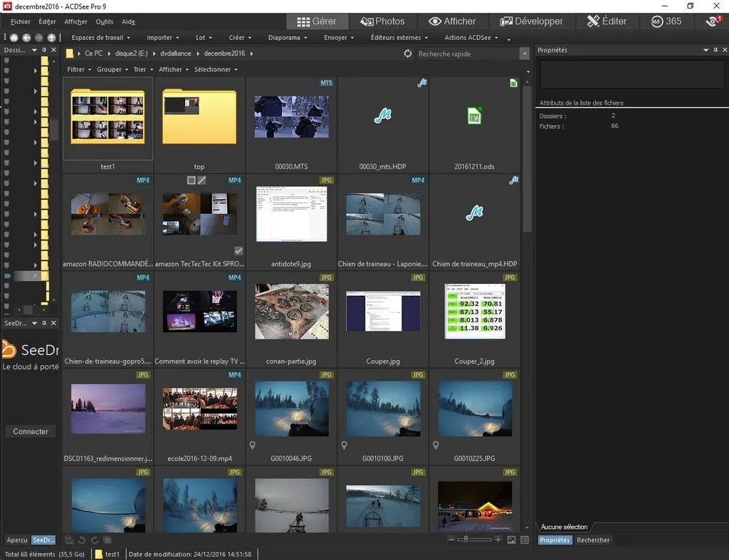Click zoom-in plus icon for thumbnails
The image size is (729, 560).
[x=498, y=540]
